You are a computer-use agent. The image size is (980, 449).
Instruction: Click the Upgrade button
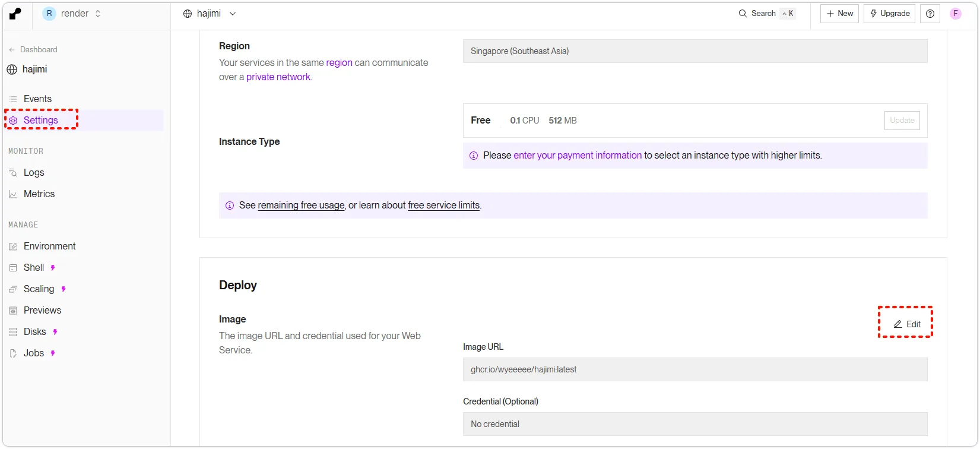889,14
